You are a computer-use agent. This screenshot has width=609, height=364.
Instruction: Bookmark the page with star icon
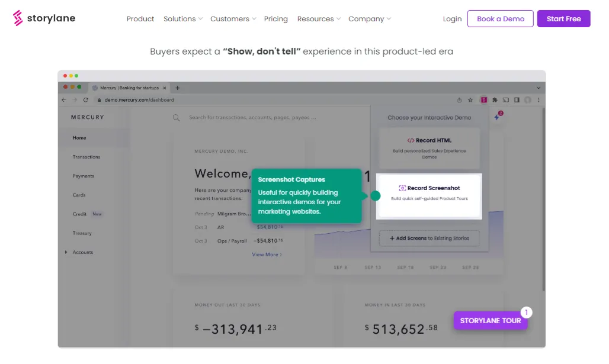[470, 100]
